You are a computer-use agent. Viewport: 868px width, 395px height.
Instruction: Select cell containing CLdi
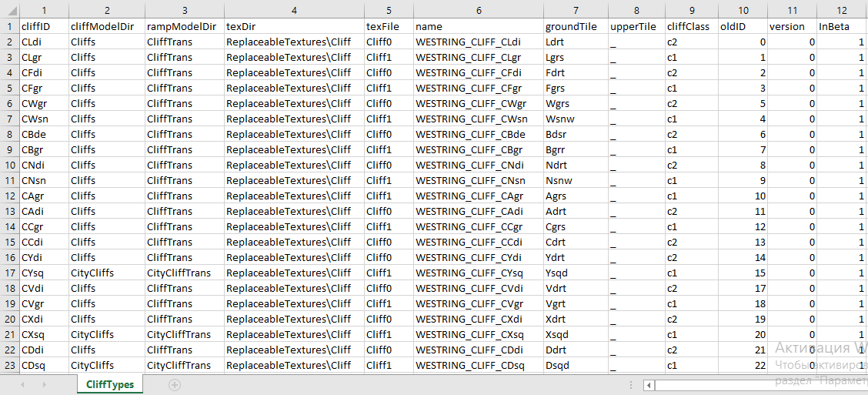44,42
